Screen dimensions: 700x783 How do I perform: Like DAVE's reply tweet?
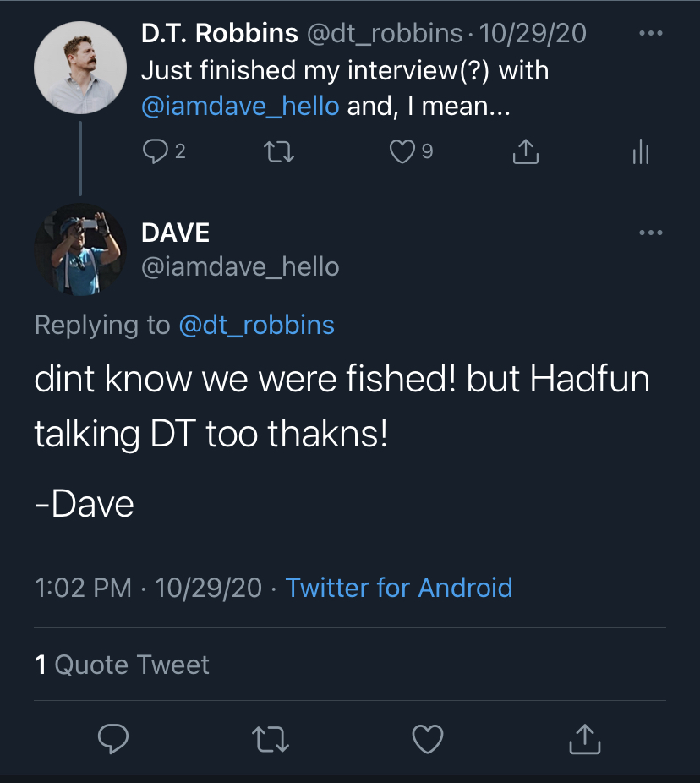coord(428,740)
